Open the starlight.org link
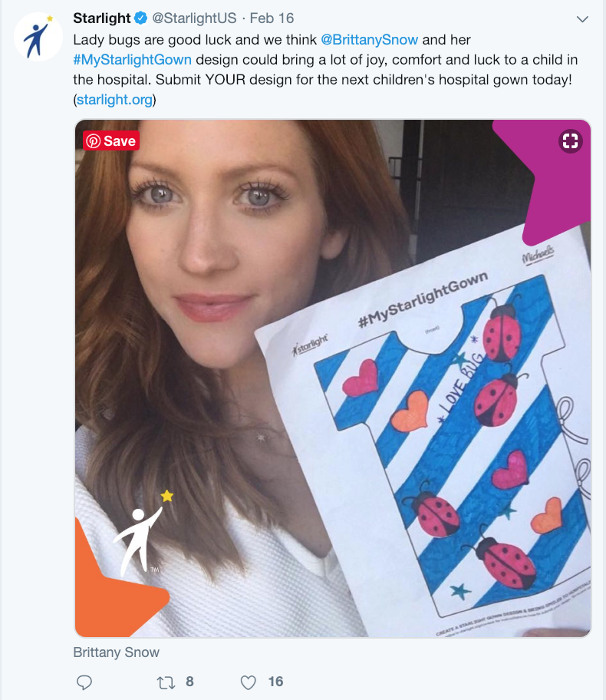606x700 pixels. (115, 100)
